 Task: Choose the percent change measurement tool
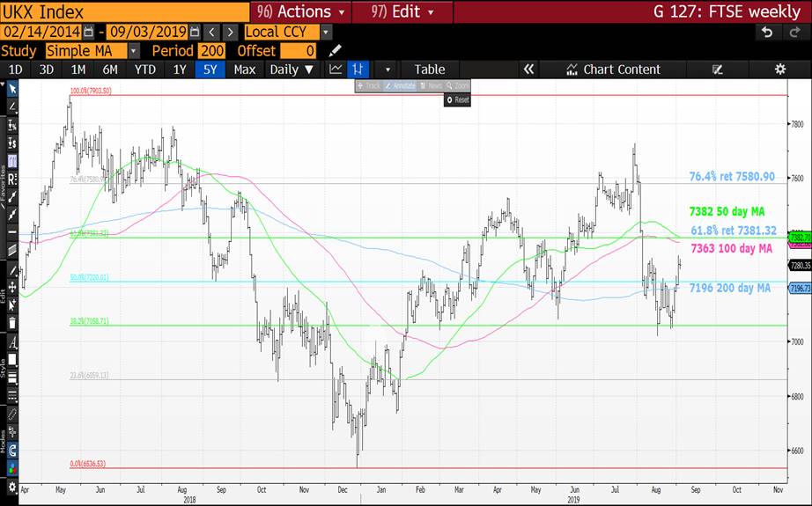[12, 125]
